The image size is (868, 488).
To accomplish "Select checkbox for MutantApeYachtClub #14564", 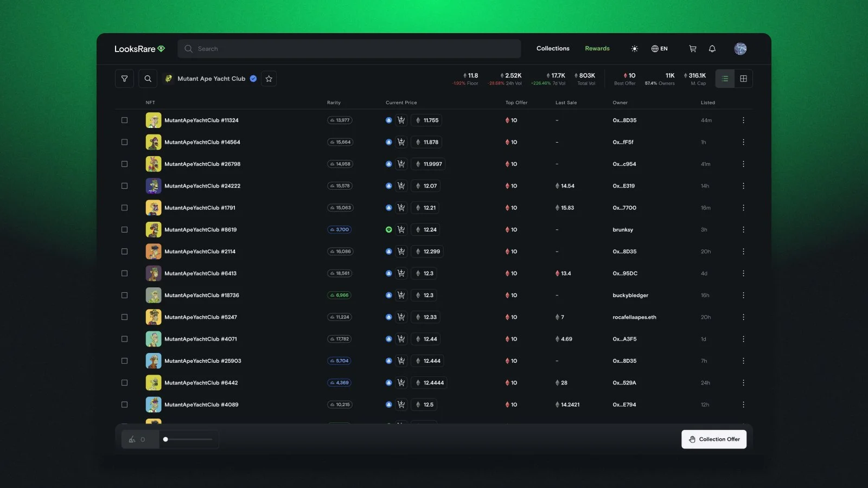I will [x=124, y=142].
